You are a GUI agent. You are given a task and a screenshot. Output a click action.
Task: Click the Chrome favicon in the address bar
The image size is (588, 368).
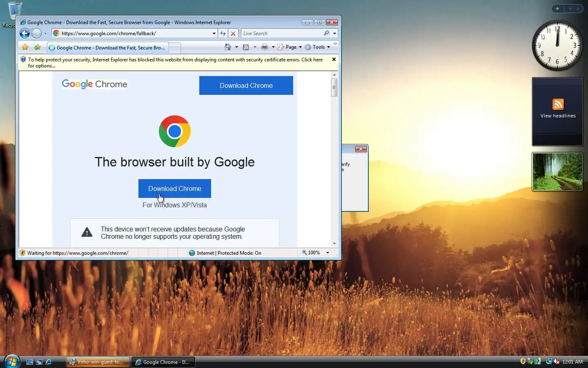pyautogui.click(x=56, y=34)
